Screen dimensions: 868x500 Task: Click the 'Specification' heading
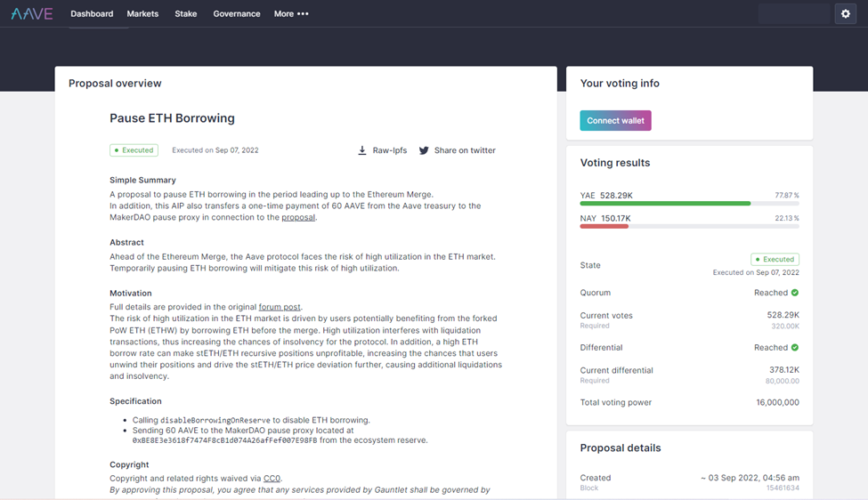135,401
